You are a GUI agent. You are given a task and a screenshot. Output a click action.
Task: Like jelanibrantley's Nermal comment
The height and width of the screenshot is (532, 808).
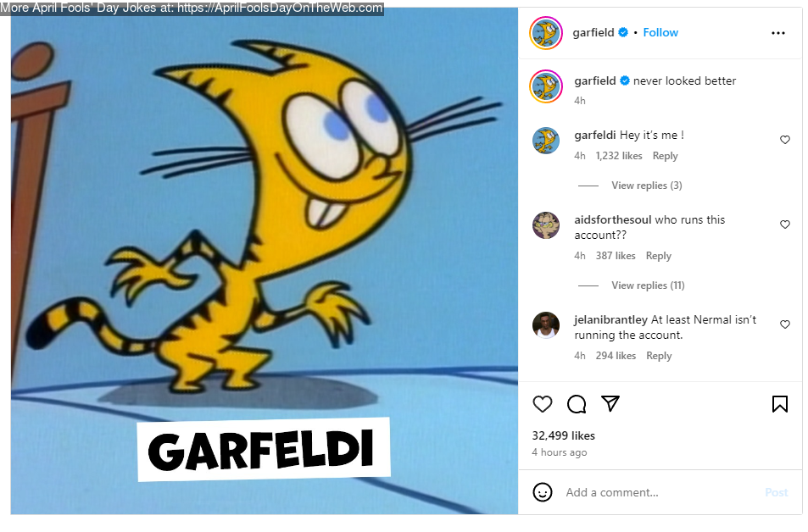(x=785, y=324)
